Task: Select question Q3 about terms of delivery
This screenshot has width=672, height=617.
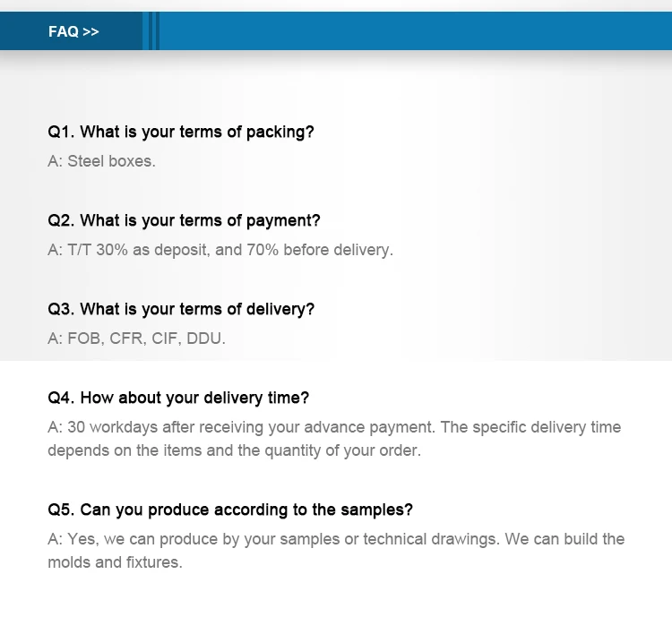Action: (x=181, y=309)
